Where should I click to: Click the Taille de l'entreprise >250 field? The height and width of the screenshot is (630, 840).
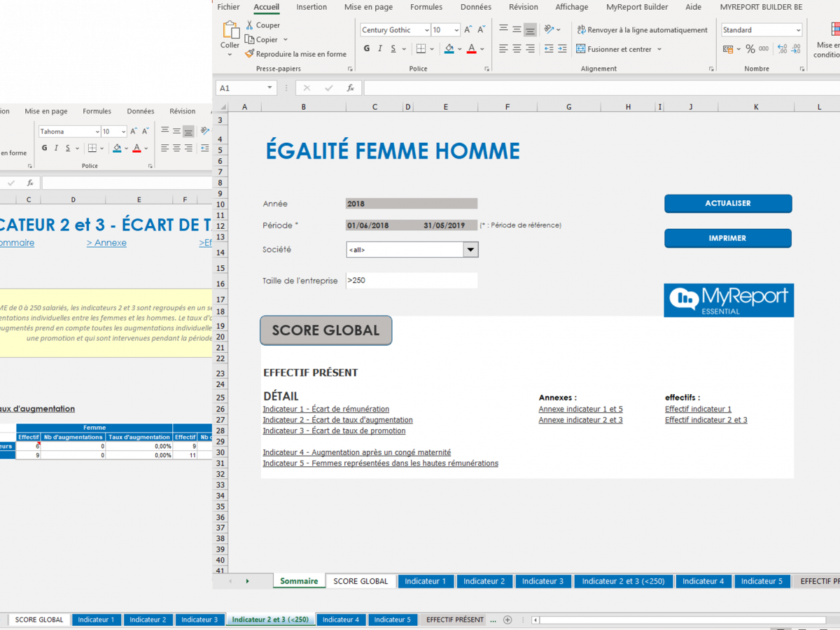[412, 280]
